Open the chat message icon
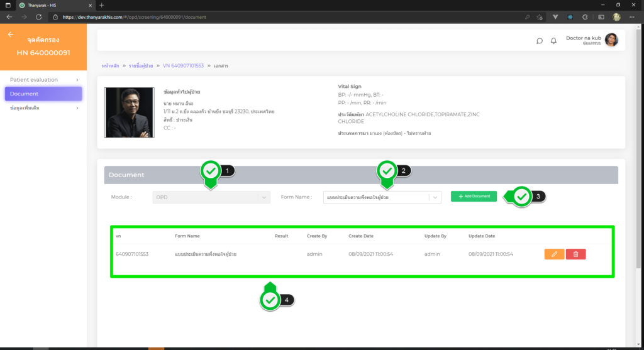 pos(539,41)
